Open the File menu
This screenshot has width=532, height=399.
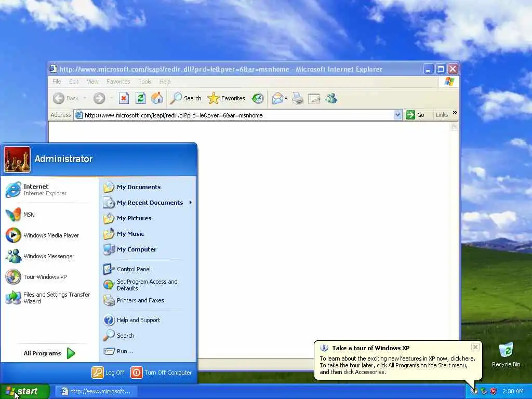57,82
